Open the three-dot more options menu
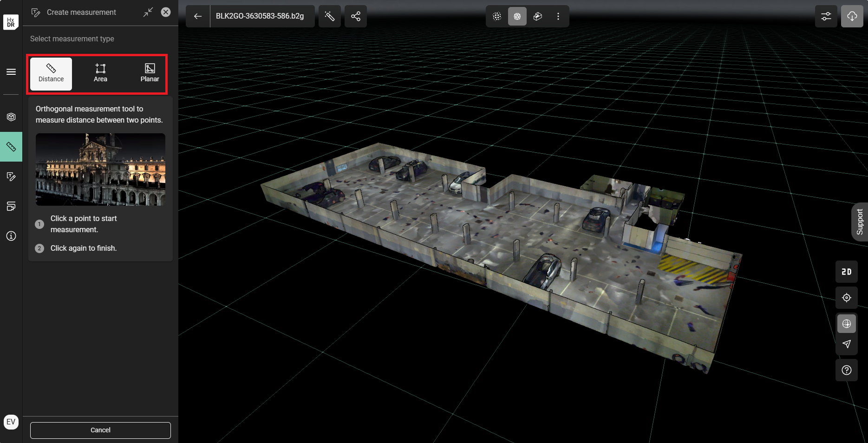 point(558,16)
